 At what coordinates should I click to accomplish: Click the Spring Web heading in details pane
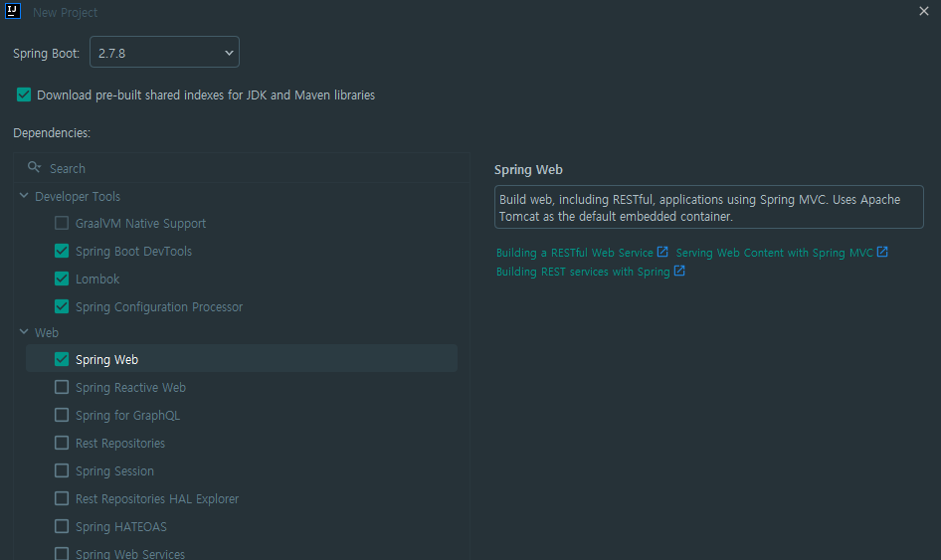[x=528, y=170]
